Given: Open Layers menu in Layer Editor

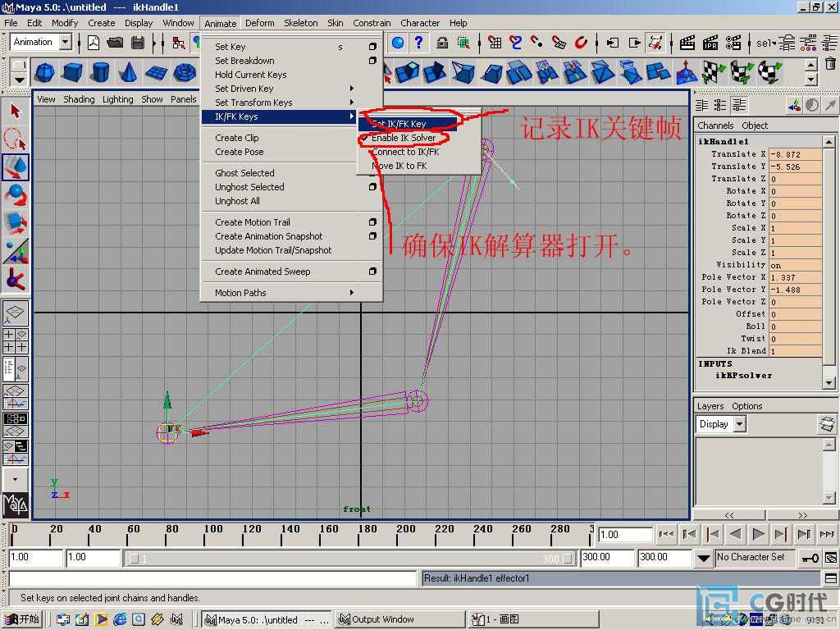Looking at the screenshot, I should tap(710, 406).
